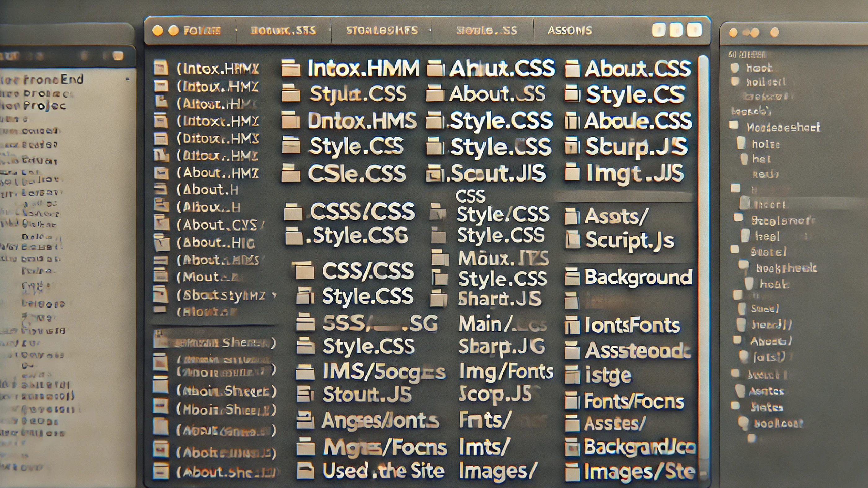This screenshot has width=868, height=488.
Task: Select the Background folder icon
Action: tap(573, 277)
